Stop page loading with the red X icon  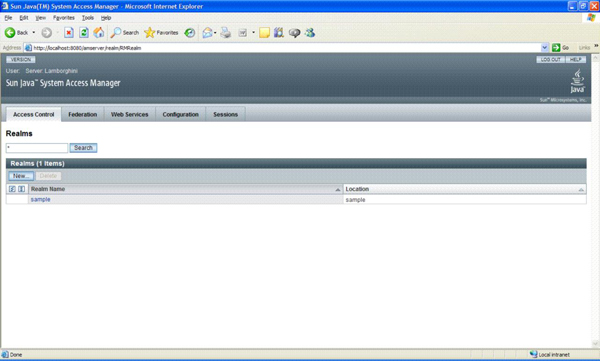[69, 33]
